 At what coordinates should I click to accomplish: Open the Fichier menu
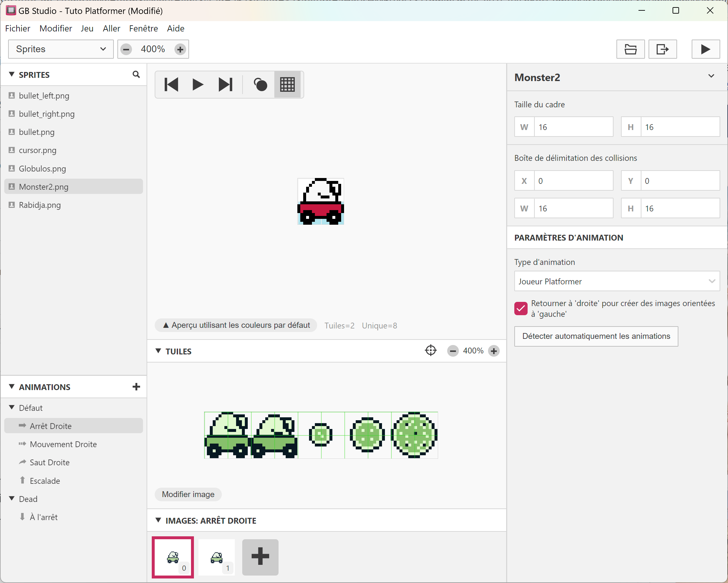coord(18,29)
